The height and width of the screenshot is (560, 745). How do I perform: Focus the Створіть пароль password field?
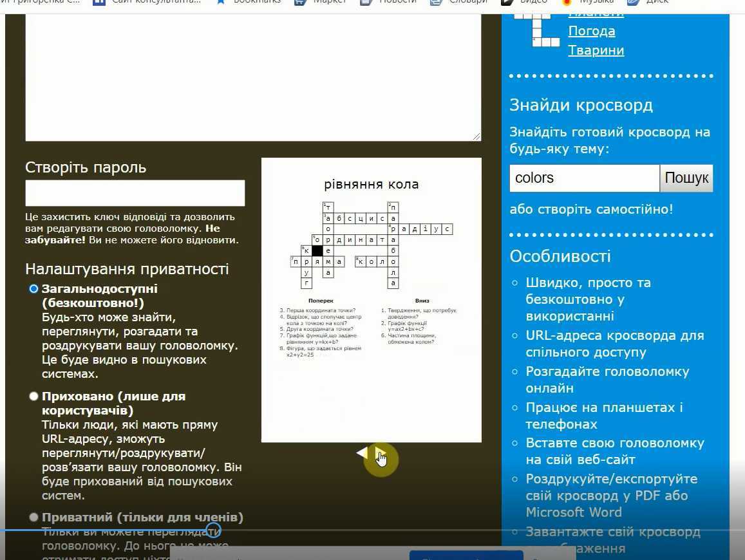point(135,193)
